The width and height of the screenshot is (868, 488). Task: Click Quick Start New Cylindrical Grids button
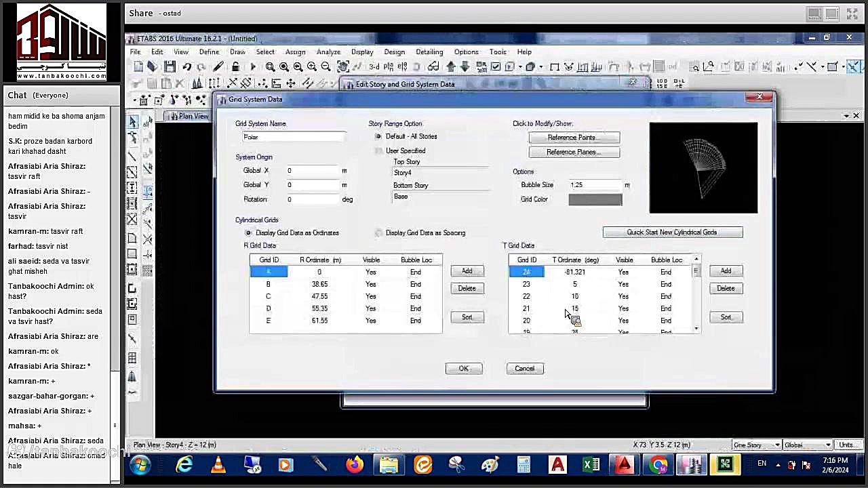pyautogui.click(x=672, y=232)
